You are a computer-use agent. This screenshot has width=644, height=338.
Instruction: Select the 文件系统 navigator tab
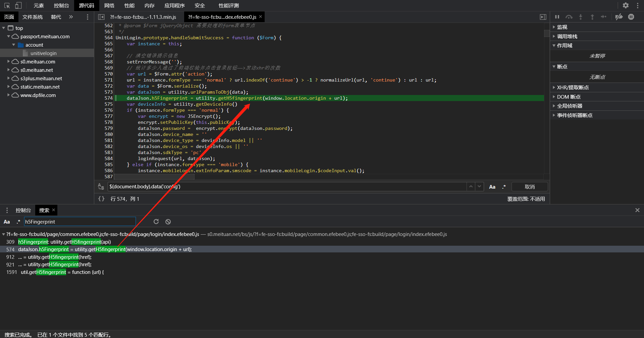click(x=33, y=17)
